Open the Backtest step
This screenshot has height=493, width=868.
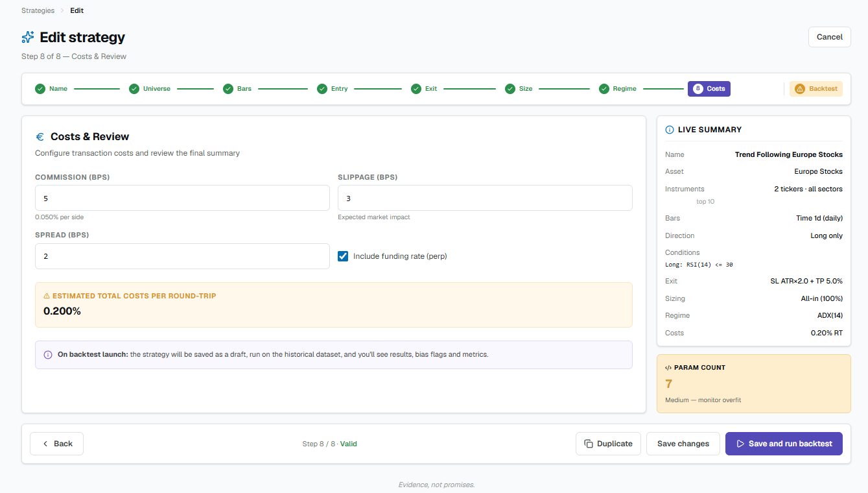tap(816, 89)
